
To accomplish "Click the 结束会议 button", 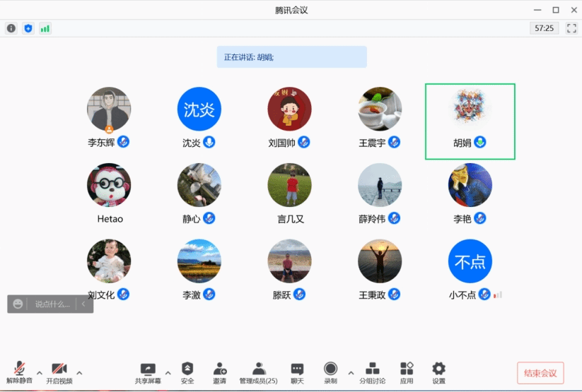I will point(540,373).
